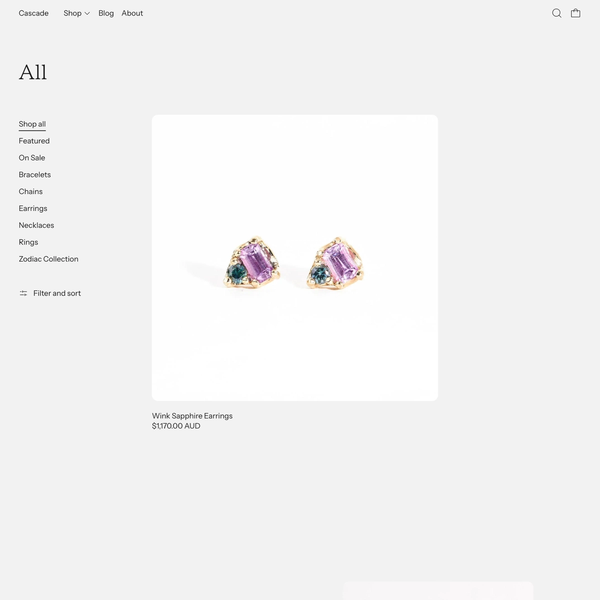Screen dimensions: 600x600
Task: Select the Shop all collection
Action: coord(32,124)
